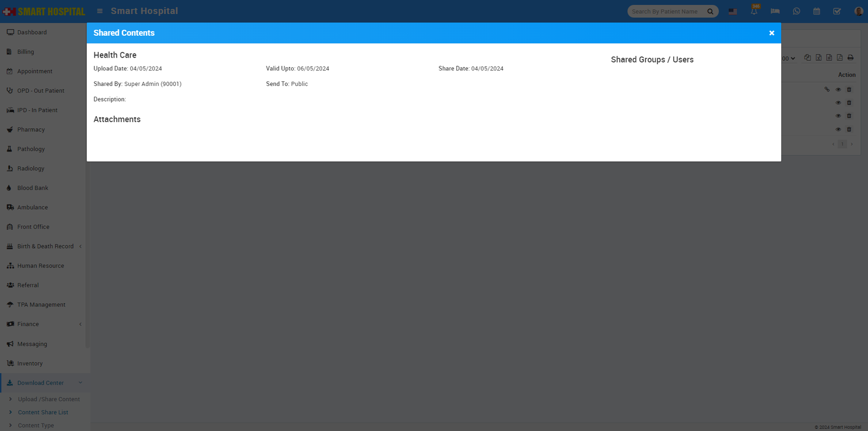Close the Shared Contents dialog
Screen dimensions: 868x431
coord(771,33)
